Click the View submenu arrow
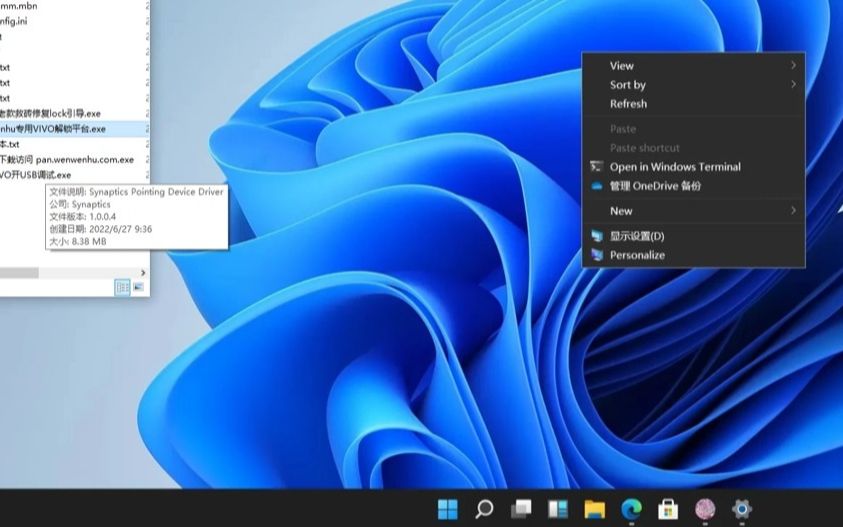This screenshot has width=843, height=527. point(793,65)
